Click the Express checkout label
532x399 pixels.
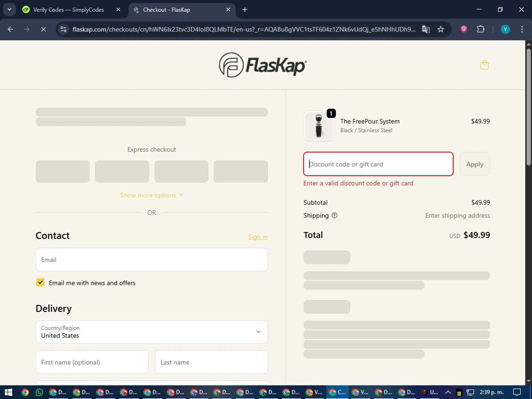coord(152,150)
